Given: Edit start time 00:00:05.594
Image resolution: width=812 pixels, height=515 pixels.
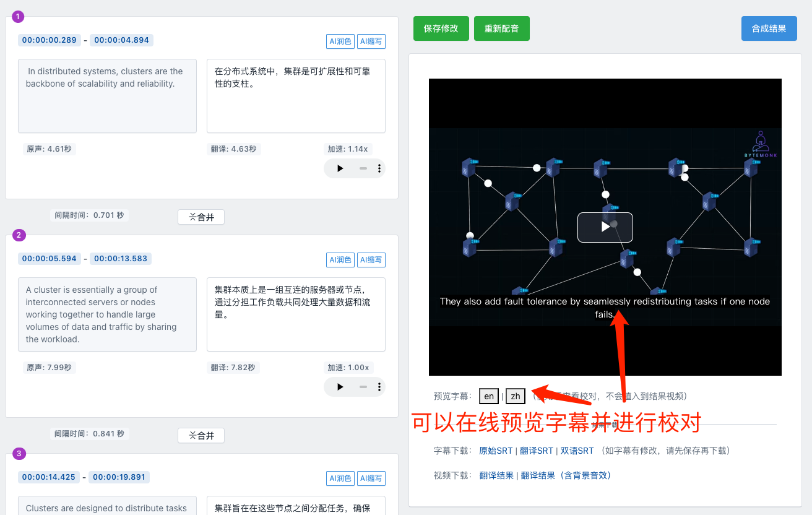Looking at the screenshot, I should click(x=50, y=259).
